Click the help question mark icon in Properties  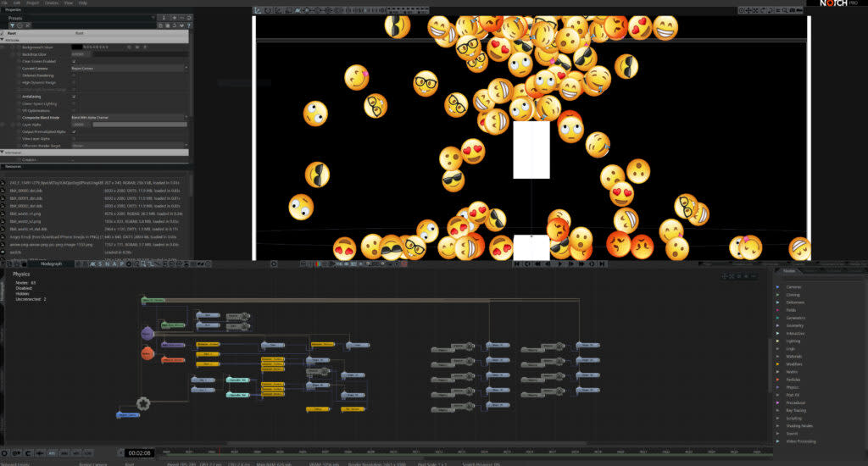[x=189, y=25]
